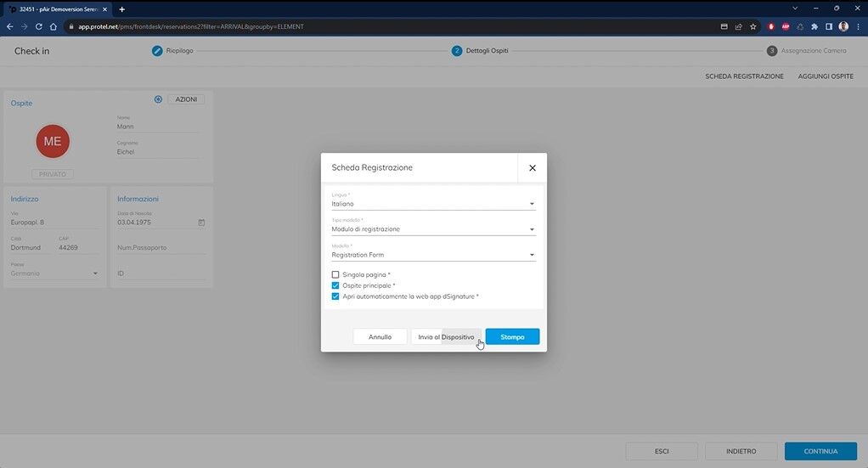Click the pencil icon for Riepilogo step

[157, 51]
